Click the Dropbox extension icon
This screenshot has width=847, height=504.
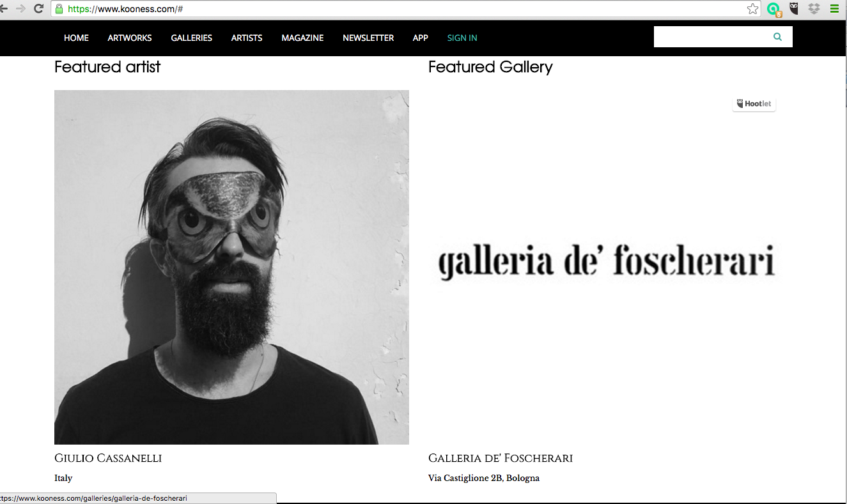[x=814, y=9]
